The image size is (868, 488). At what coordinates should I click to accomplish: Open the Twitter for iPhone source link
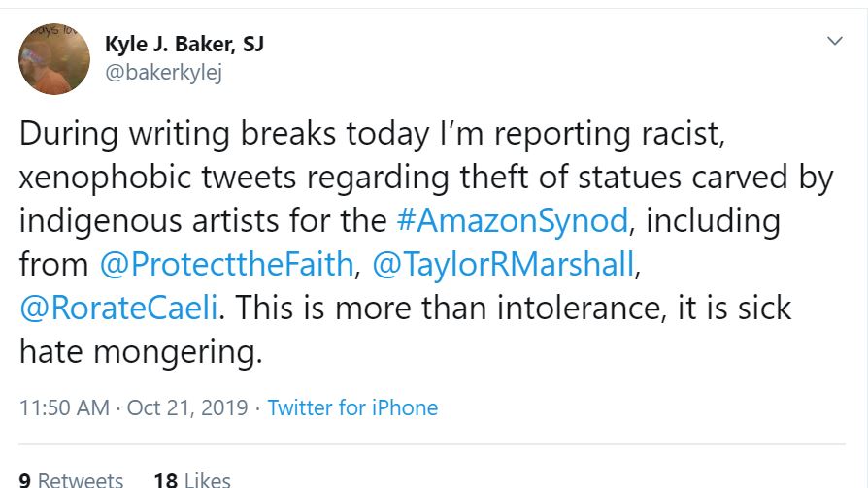(352, 407)
